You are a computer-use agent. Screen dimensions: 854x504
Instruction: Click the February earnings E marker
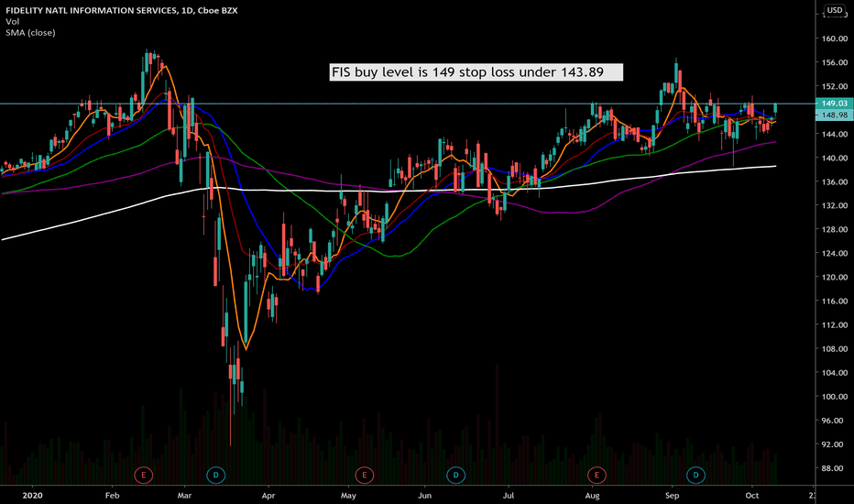coord(144,475)
